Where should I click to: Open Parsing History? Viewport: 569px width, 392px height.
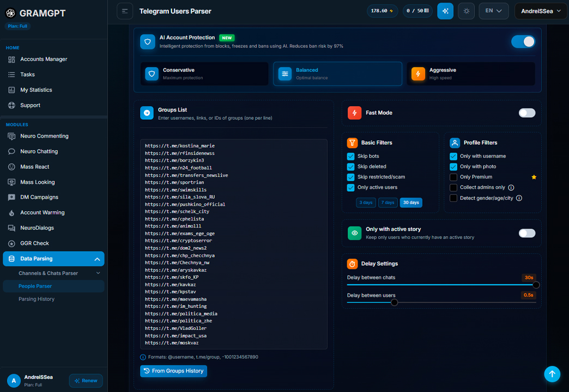37,299
